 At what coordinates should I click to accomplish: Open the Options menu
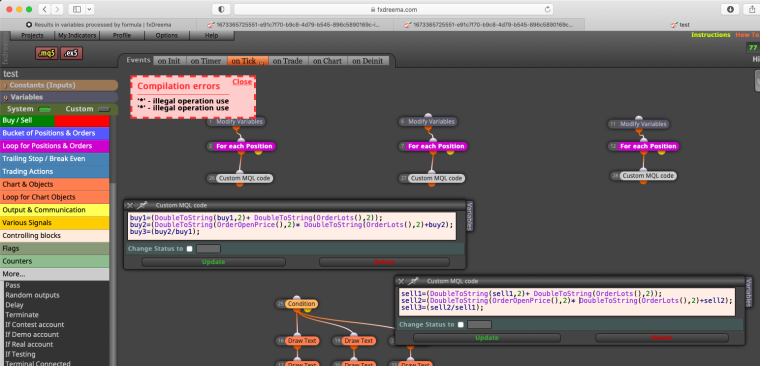[167, 35]
